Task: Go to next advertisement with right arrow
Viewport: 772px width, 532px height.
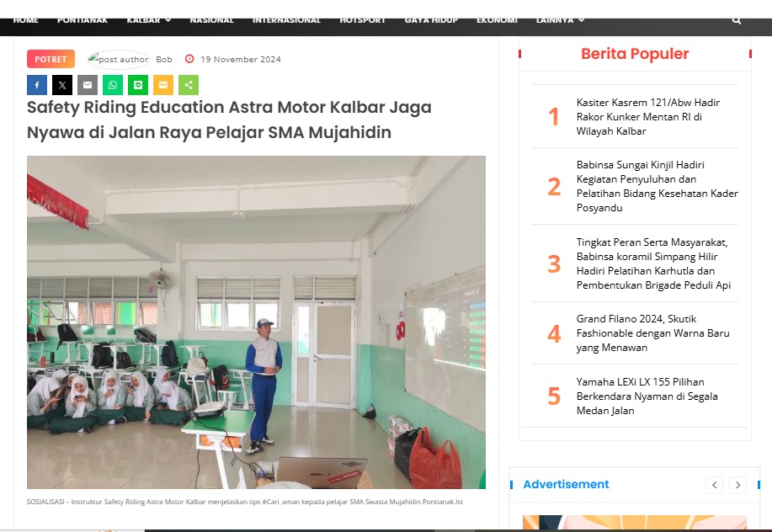Action: pyautogui.click(x=737, y=485)
